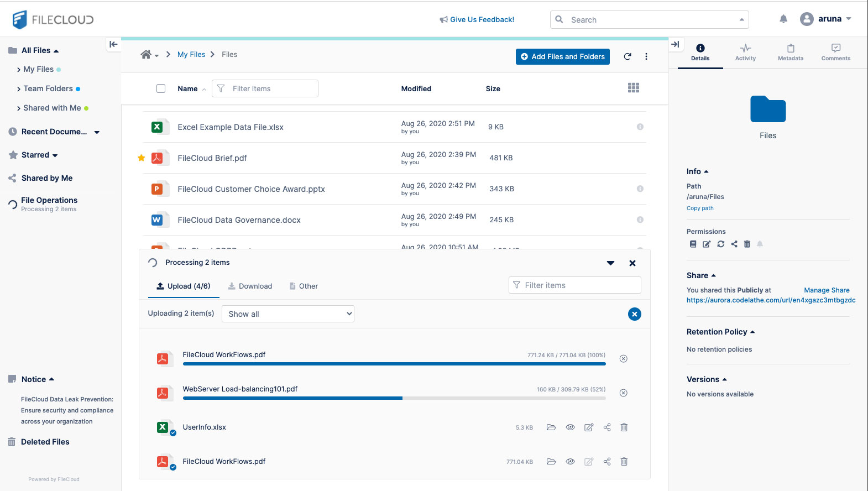Minimize the Processing 2 items panel
Image resolution: width=868 pixels, height=491 pixels.
click(x=610, y=263)
